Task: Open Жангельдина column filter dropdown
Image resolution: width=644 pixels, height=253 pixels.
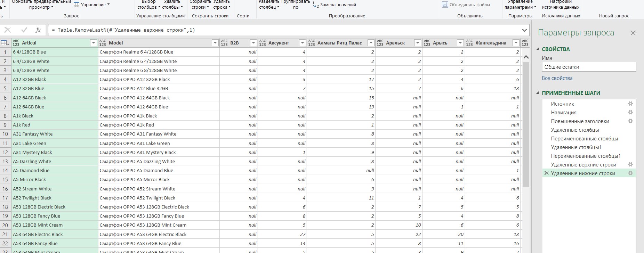Action: click(516, 43)
